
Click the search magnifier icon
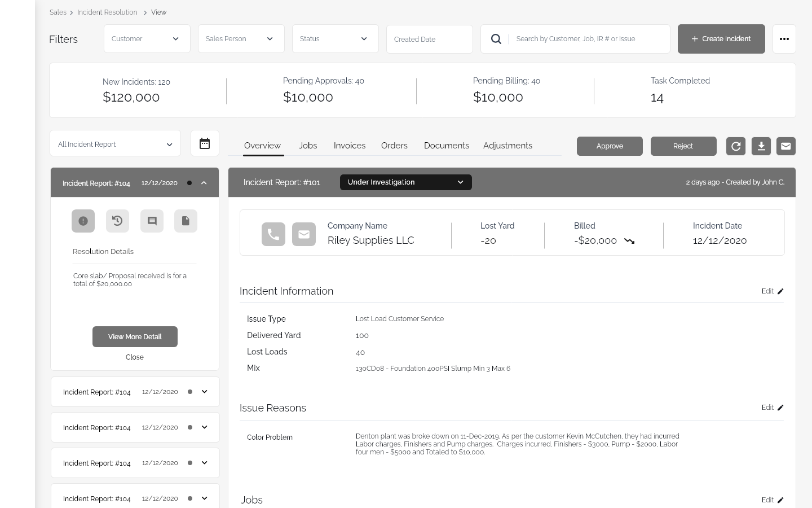point(496,39)
